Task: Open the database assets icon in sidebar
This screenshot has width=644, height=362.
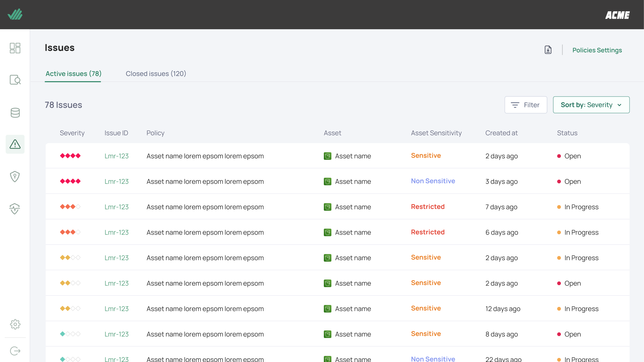Action: [x=15, y=113]
